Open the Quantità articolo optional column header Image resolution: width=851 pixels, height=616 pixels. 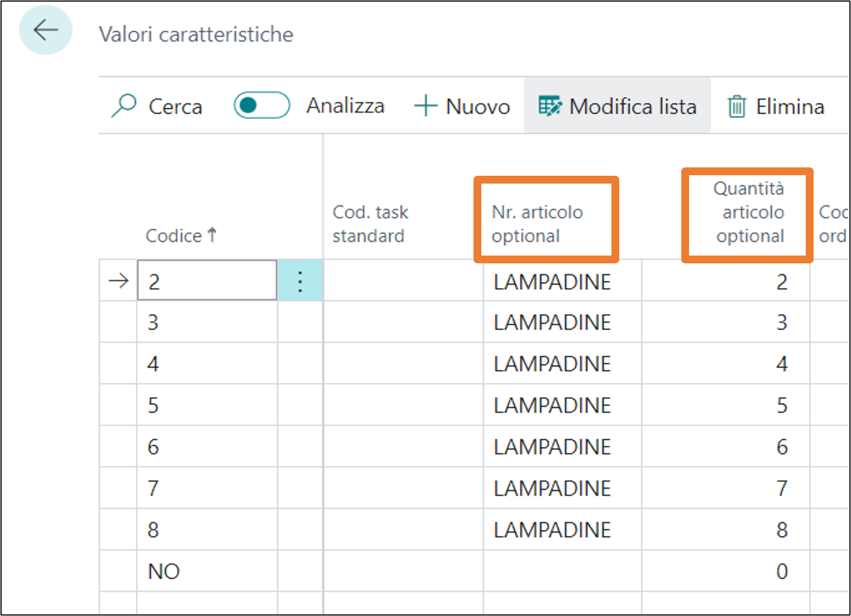pos(749,213)
